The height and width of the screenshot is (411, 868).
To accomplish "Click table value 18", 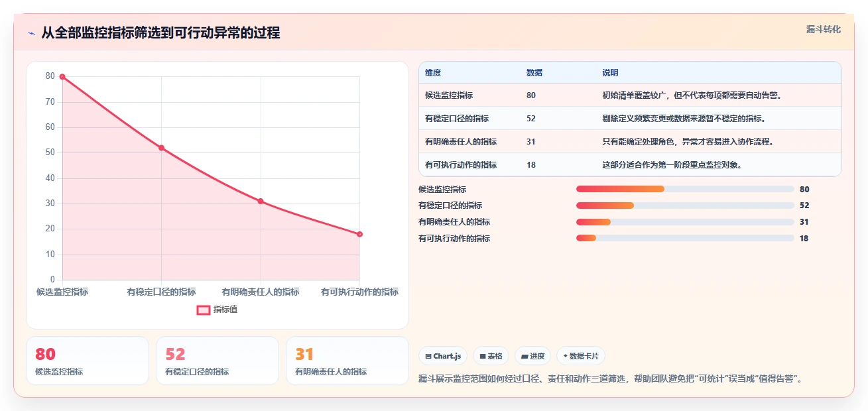I will click(x=531, y=165).
